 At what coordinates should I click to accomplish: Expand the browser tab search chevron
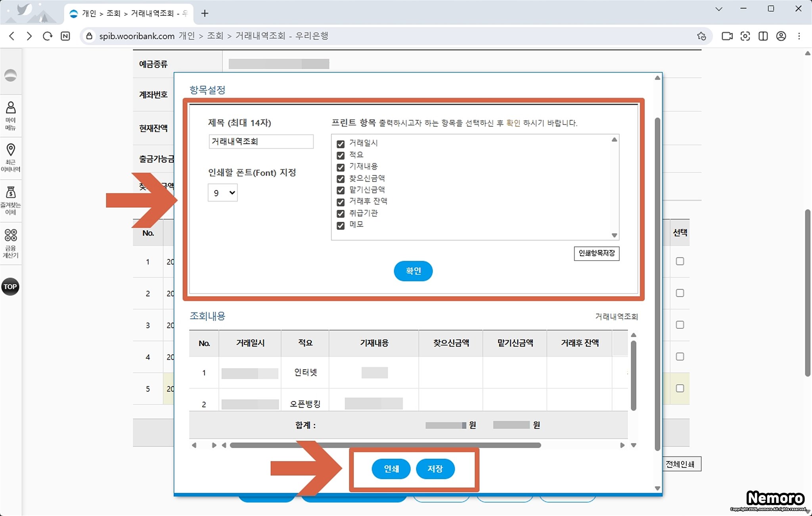(719, 9)
